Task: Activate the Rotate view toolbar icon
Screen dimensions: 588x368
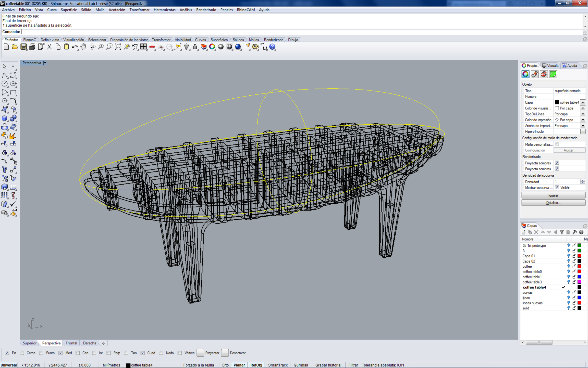Action: click(92, 47)
